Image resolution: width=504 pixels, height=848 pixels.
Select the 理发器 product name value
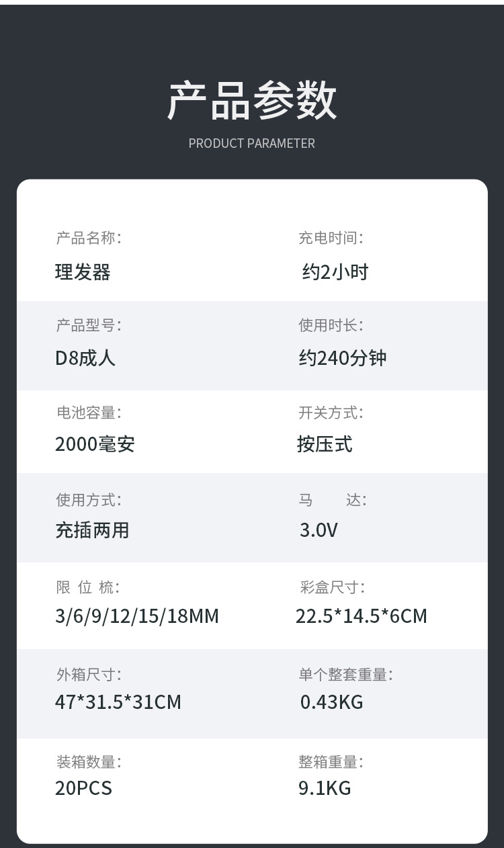pyautogui.click(x=83, y=272)
